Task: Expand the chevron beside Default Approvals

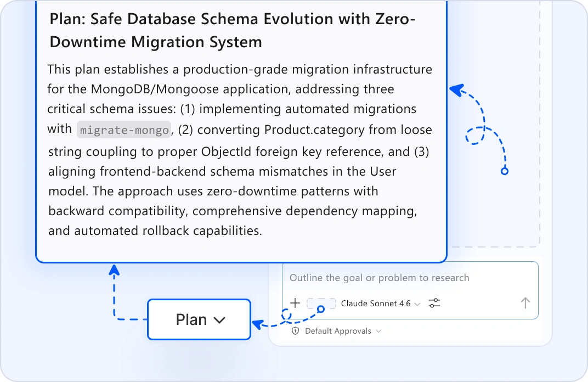Action: pos(379,331)
